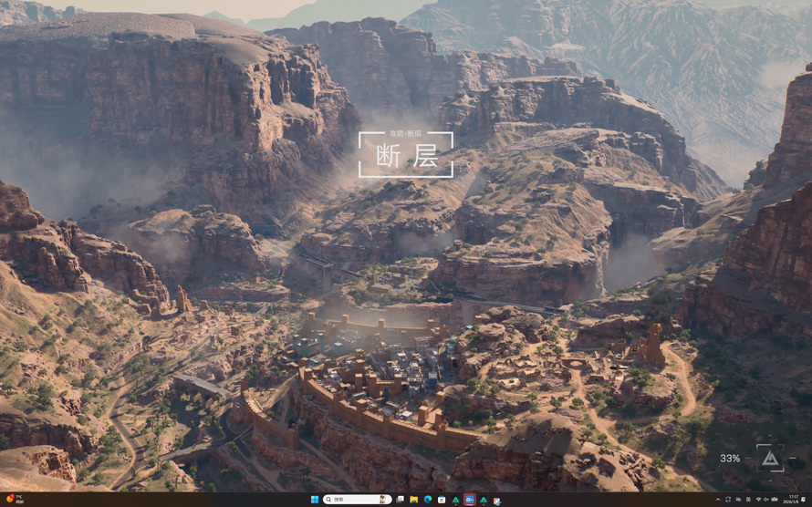Click the 断层 map title text

407,156
